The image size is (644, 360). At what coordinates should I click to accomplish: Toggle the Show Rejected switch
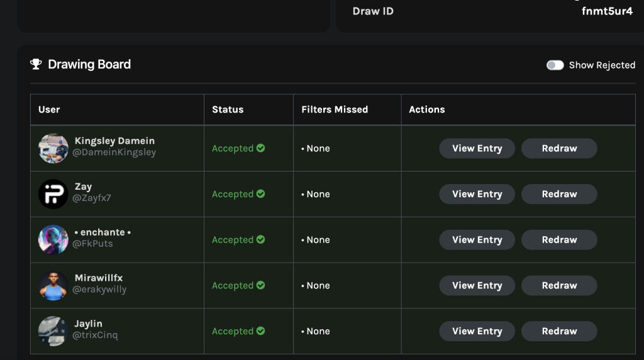coord(555,65)
